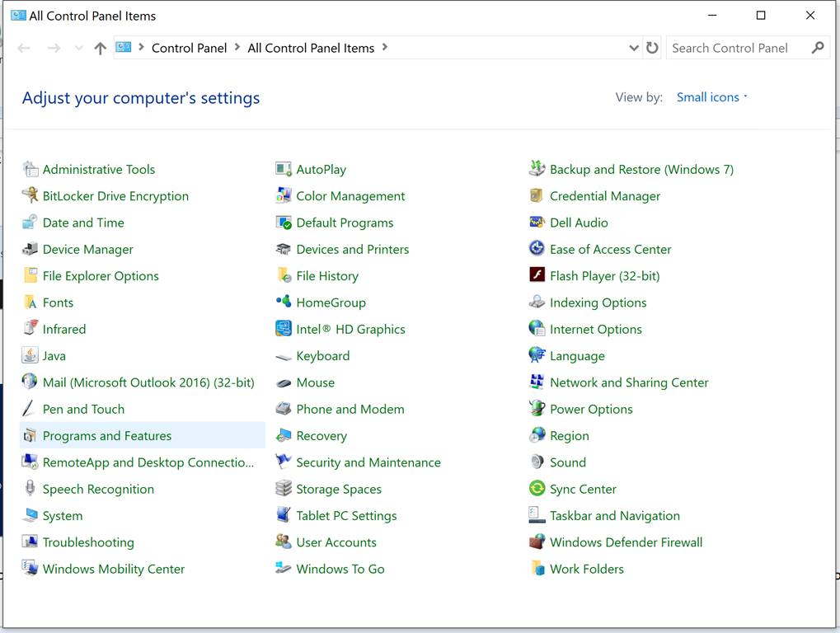Expand the chevron before Control Panel breadcrumb

pyautogui.click(x=142, y=47)
